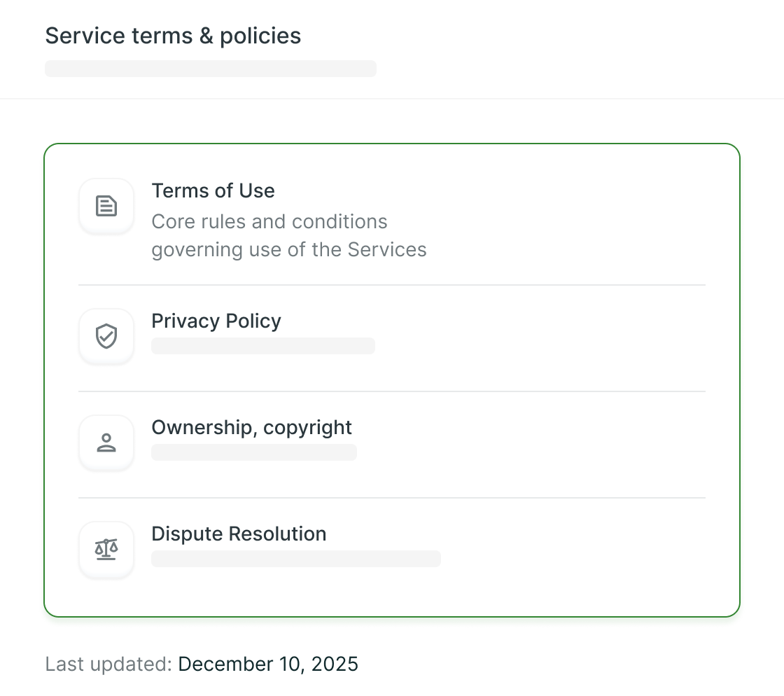Click the Service terms & policies heading

click(173, 36)
